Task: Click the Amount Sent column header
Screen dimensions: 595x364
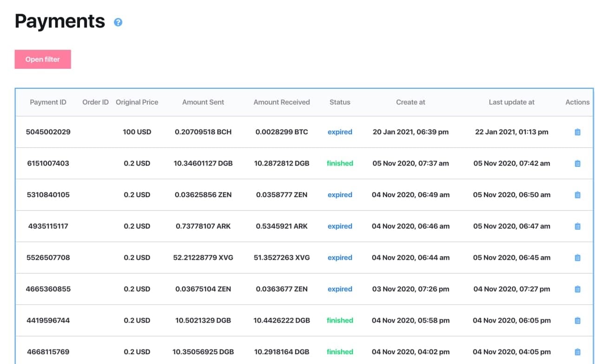Action: pyautogui.click(x=203, y=102)
